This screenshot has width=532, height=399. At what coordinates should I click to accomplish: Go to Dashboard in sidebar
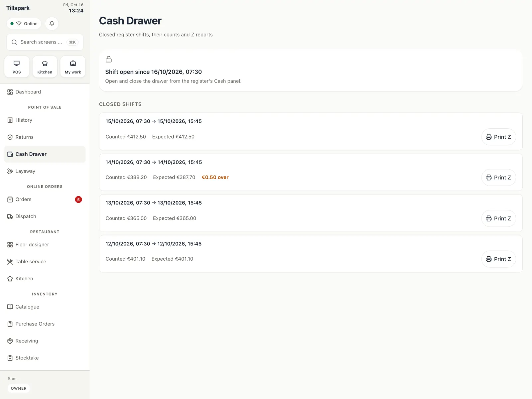tap(45, 92)
